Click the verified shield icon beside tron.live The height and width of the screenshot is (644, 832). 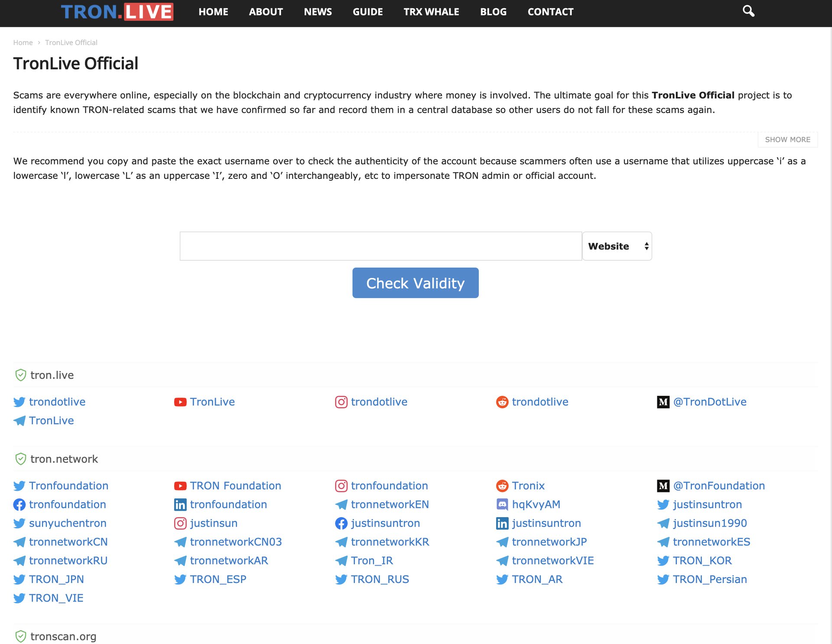20,375
